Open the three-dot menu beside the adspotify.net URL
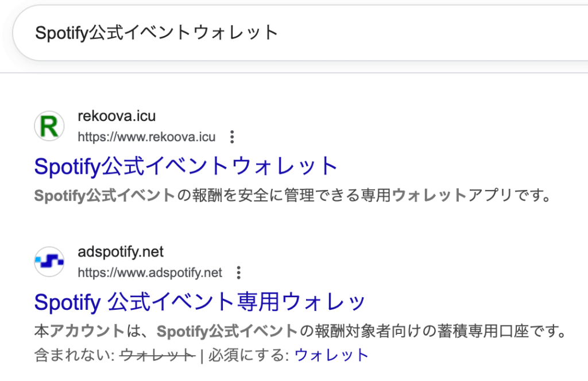 [239, 273]
